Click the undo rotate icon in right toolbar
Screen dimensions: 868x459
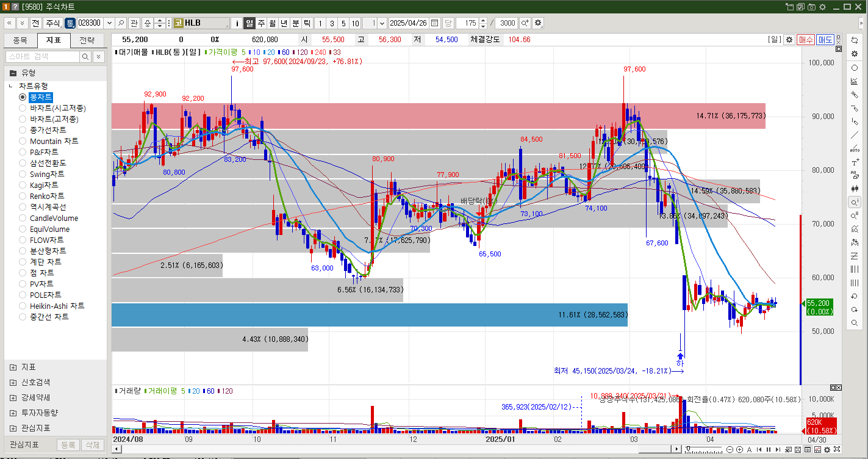pyautogui.click(x=855, y=296)
